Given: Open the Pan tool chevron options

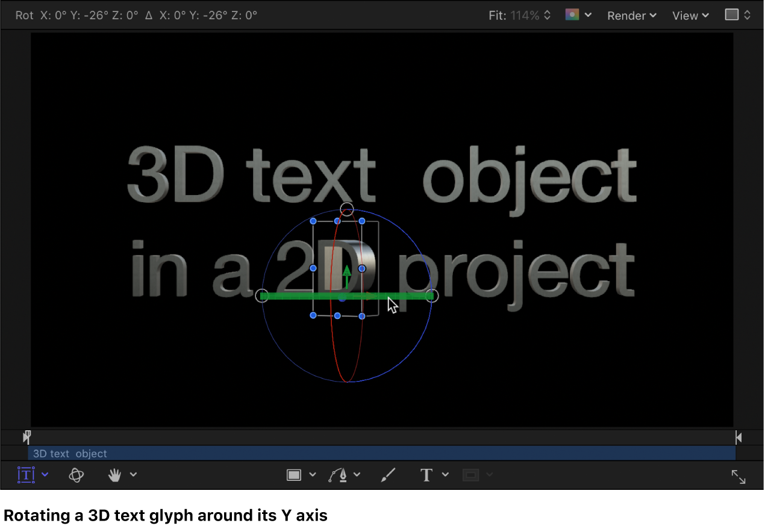Looking at the screenshot, I should coord(133,475).
